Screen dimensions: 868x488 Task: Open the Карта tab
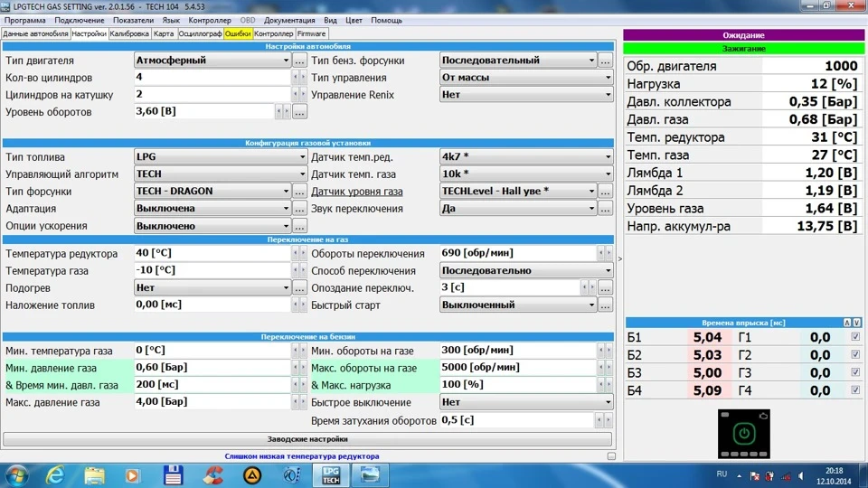(x=164, y=33)
